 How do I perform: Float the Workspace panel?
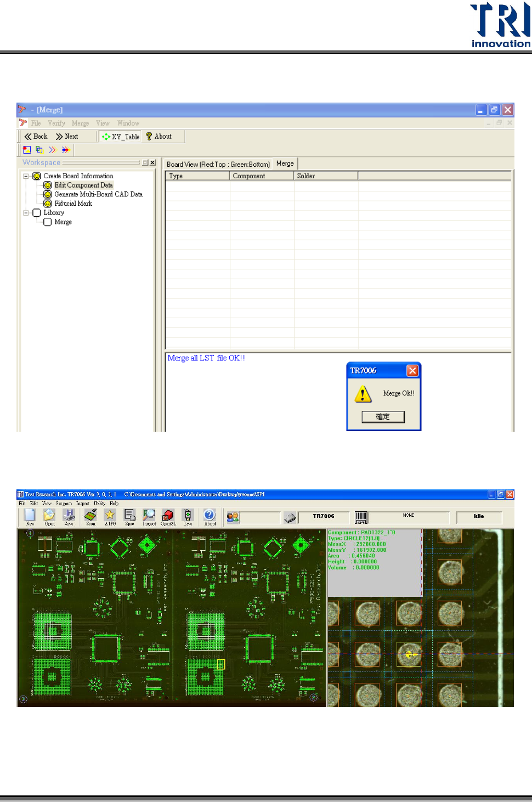coord(145,163)
